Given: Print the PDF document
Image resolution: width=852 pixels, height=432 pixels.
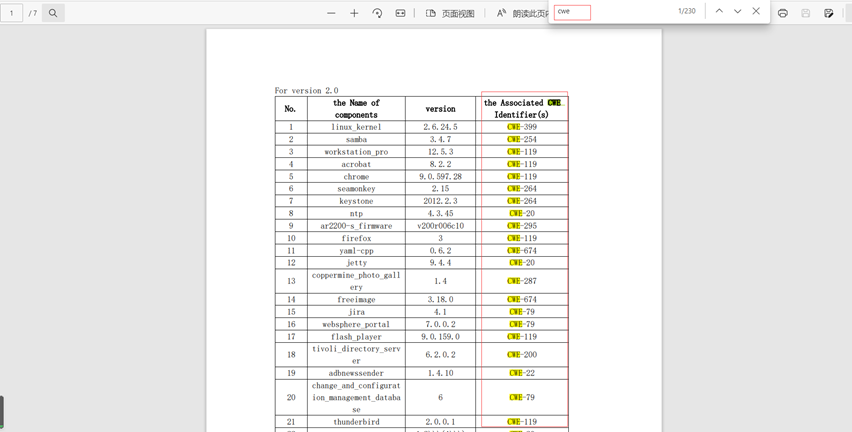Looking at the screenshot, I should pyautogui.click(x=782, y=13).
